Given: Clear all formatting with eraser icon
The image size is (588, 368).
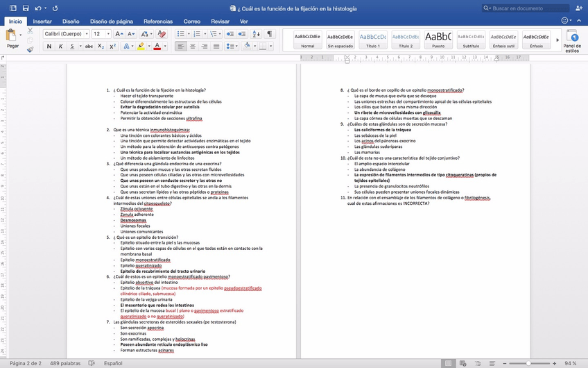Looking at the screenshot, I should (x=162, y=33).
